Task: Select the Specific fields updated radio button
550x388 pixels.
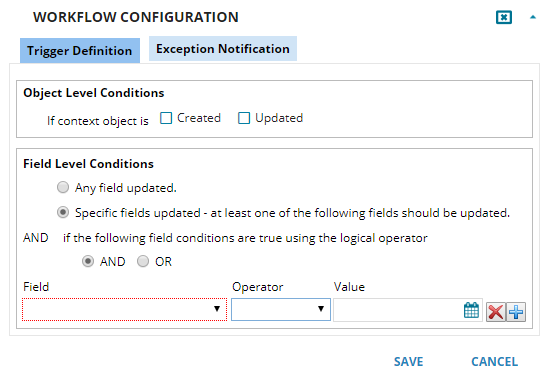Action: (x=63, y=212)
